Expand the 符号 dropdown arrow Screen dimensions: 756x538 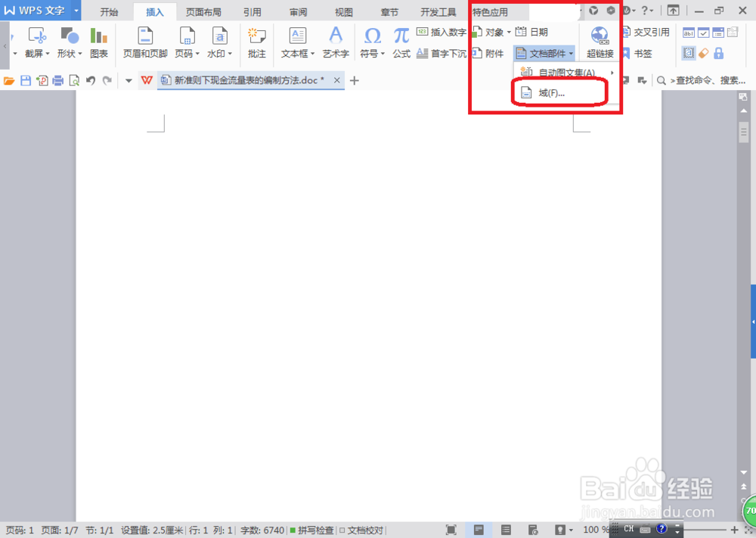pyautogui.click(x=383, y=54)
